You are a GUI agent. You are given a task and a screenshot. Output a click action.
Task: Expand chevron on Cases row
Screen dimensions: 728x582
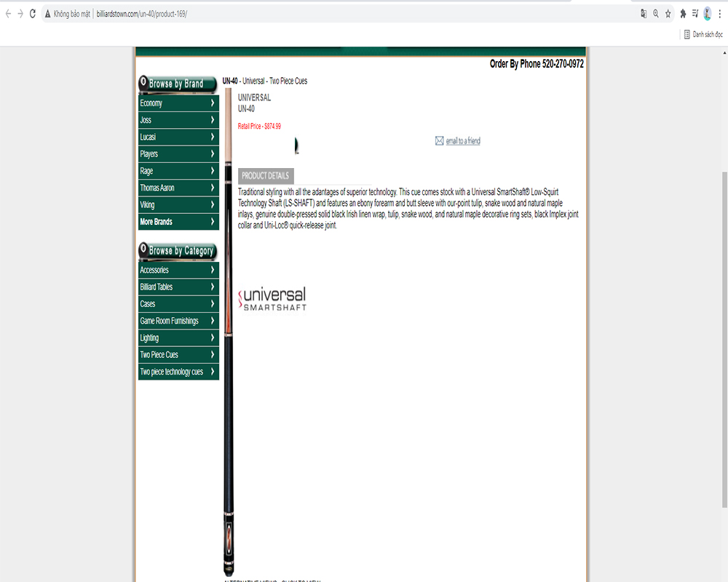tap(212, 303)
